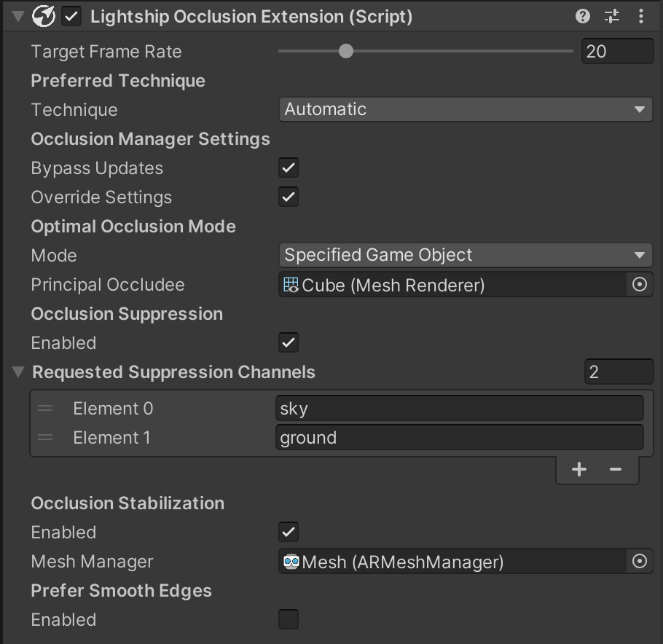Viewport: 663px width, 644px height.
Task: Click the object picker for Principal Occludee
Action: pyautogui.click(x=640, y=284)
